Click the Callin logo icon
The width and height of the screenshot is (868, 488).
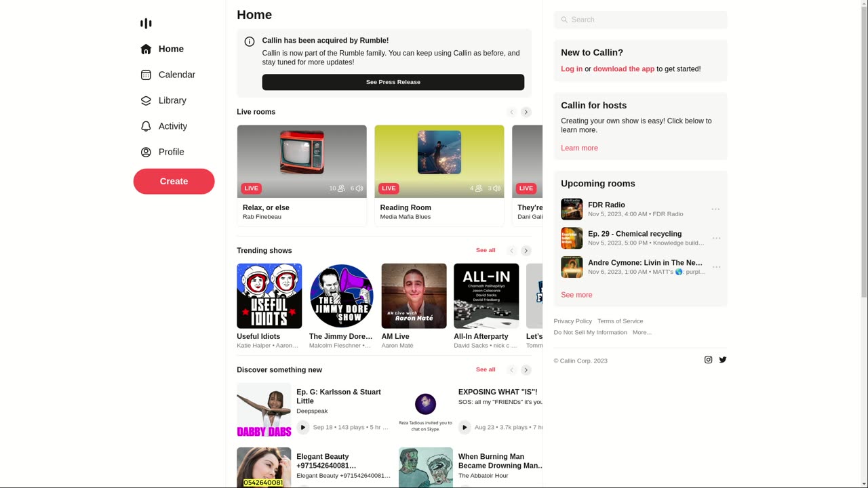pyautogui.click(x=146, y=23)
